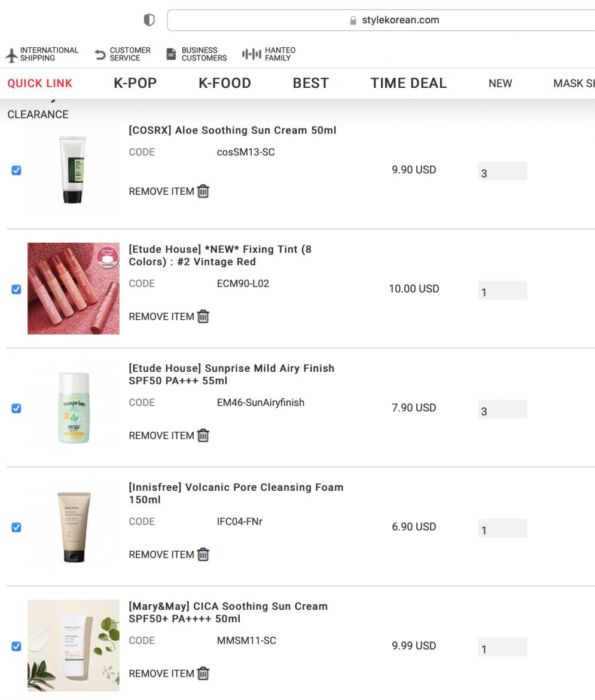The width and height of the screenshot is (595, 700).
Task: Click trash icon for COSRX Aloe Sun Cream
Action: [203, 191]
